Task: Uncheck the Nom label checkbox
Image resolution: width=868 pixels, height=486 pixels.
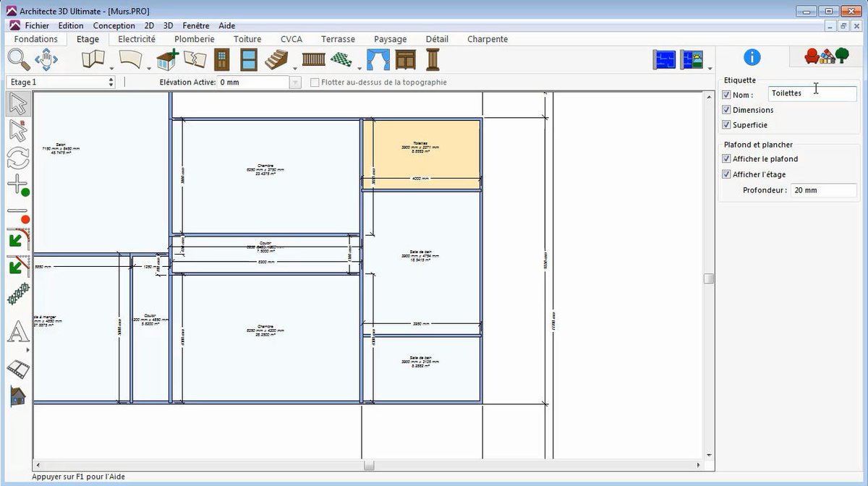Action: tap(727, 95)
